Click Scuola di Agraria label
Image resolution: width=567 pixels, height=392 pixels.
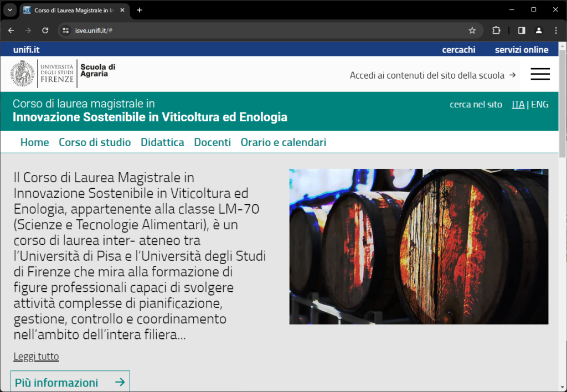[x=97, y=70]
